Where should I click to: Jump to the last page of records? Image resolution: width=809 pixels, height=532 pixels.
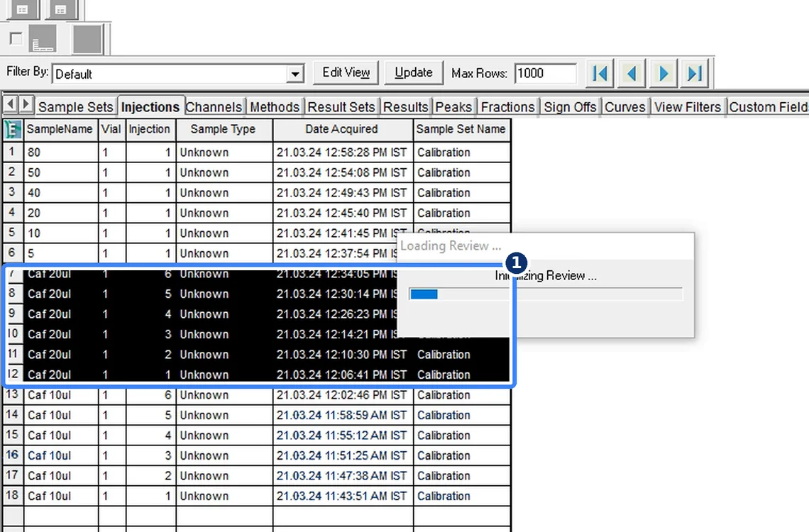pos(695,73)
